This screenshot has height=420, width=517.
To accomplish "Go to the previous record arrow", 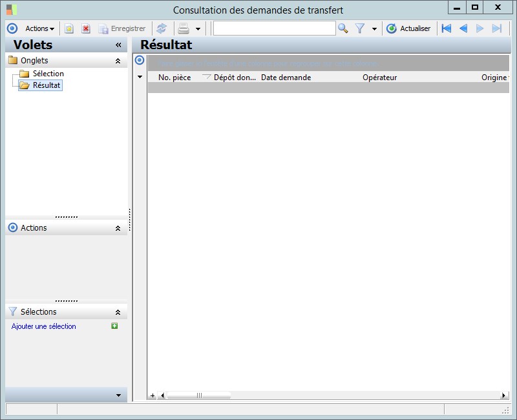I will [x=463, y=28].
